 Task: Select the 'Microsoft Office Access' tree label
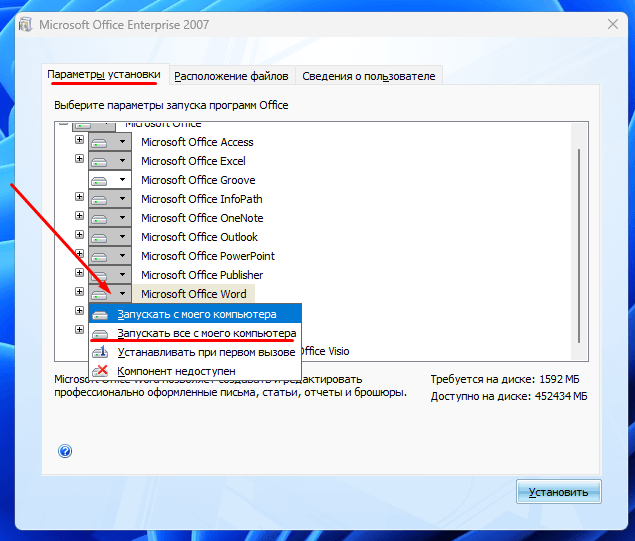[x=197, y=142]
